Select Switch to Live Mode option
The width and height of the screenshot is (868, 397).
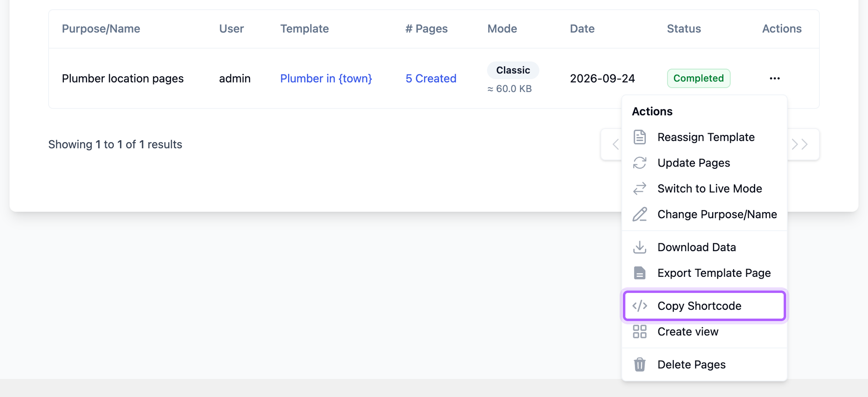(704, 188)
